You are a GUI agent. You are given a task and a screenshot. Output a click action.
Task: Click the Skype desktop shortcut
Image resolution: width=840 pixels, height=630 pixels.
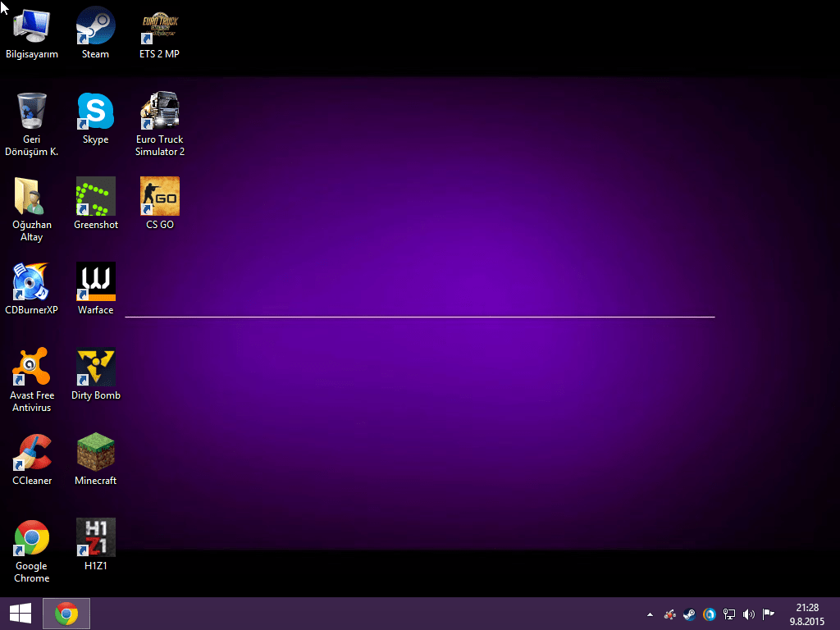pyautogui.click(x=95, y=118)
